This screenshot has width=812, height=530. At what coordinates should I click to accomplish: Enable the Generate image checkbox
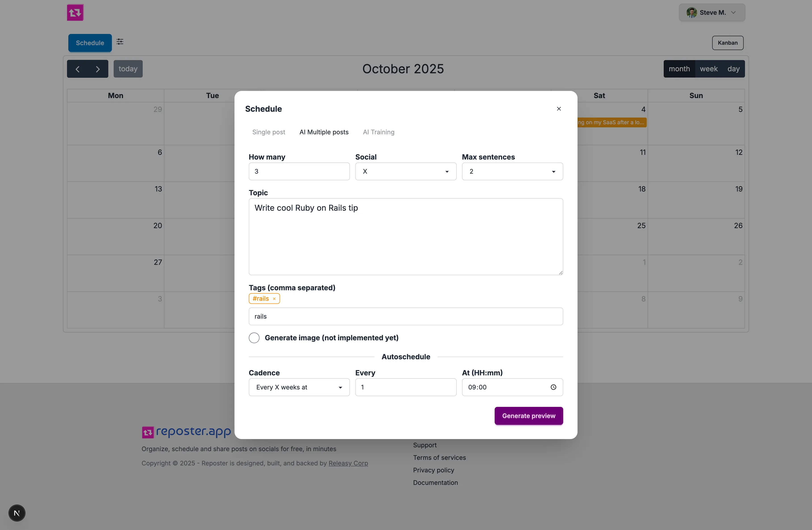(x=254, y=338)
